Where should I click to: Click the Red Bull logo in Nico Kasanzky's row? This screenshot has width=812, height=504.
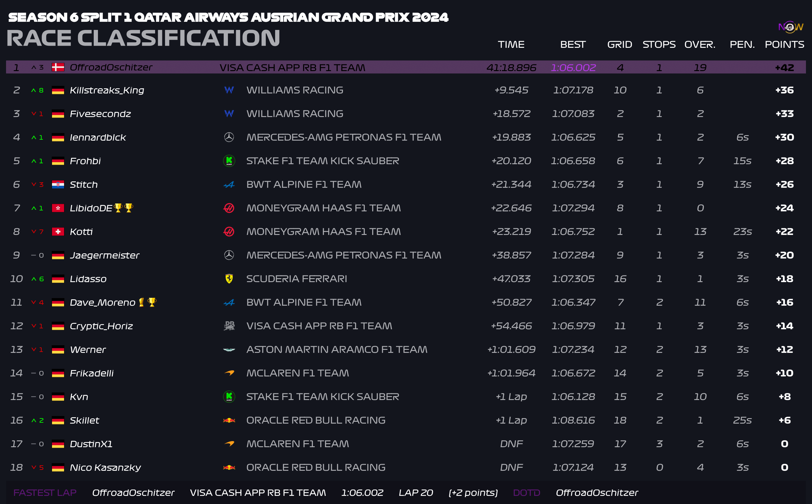(229, 467)
